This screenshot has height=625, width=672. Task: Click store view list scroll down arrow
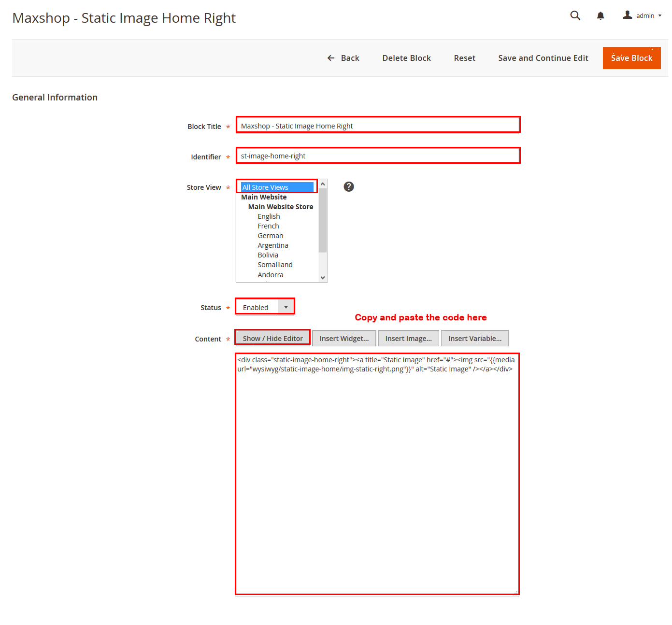[x=323, y=278]
